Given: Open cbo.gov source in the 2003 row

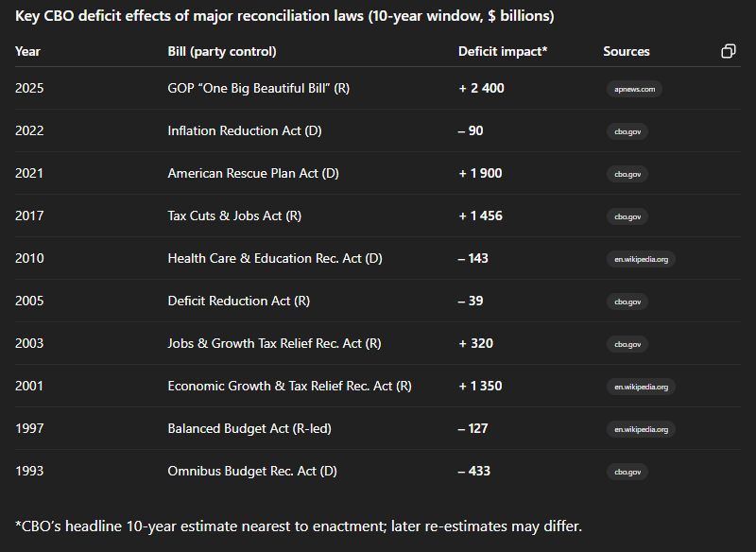Looking at the screenshot, I should (627, 344).
